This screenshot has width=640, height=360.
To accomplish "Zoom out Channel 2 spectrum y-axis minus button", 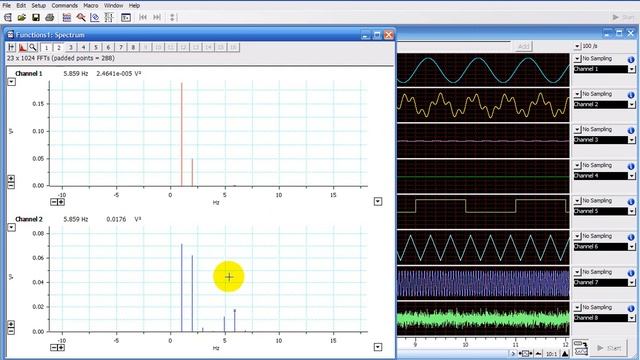I will 11,331.
